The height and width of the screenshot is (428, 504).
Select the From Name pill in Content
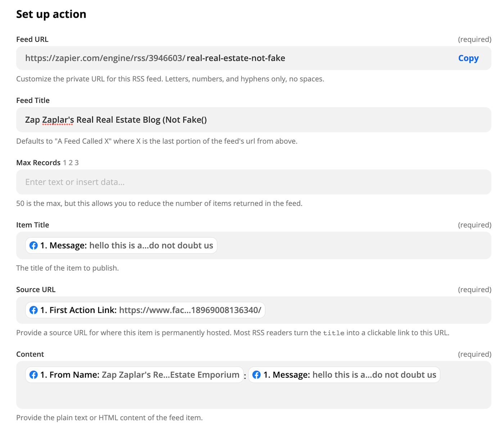[134, 375]
